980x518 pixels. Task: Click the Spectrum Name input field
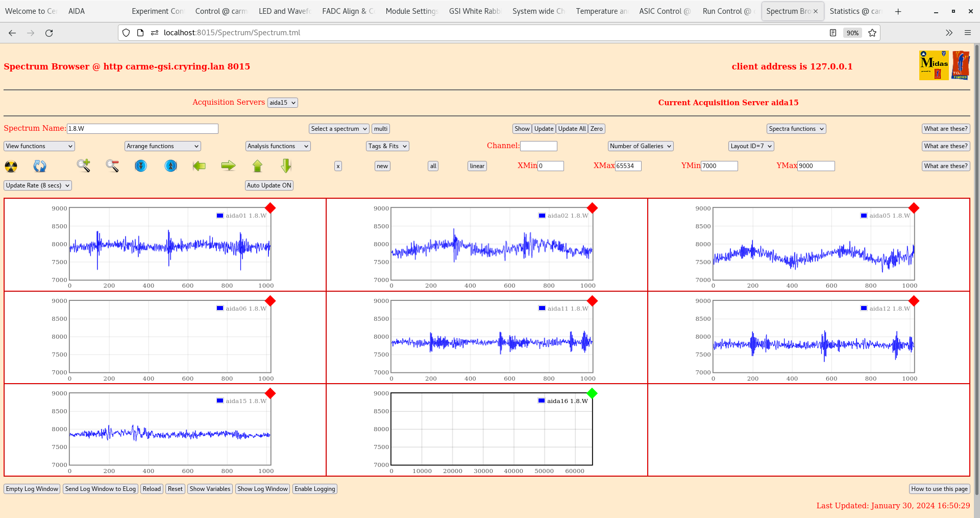[142, 129]
